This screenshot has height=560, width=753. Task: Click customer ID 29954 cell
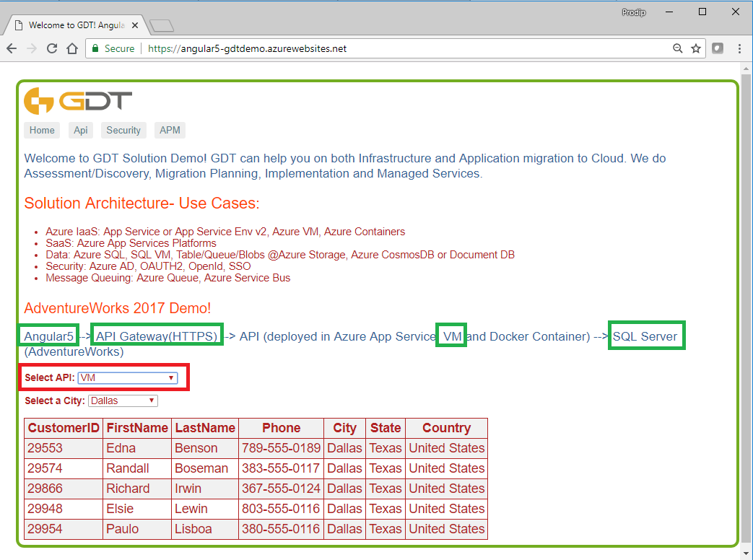pos(64,529)
